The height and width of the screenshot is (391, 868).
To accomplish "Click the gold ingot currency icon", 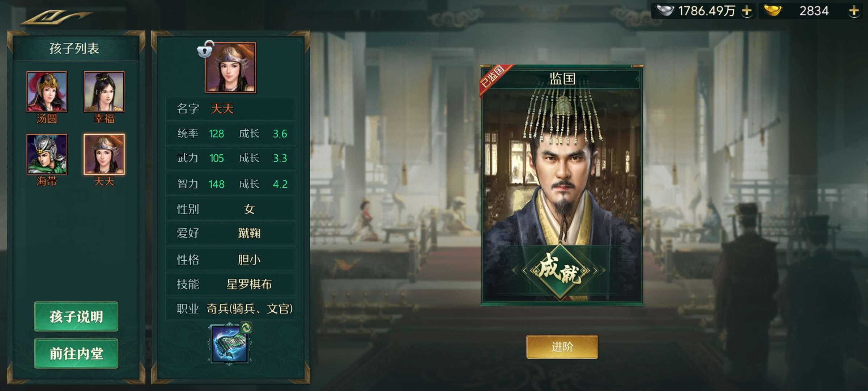I will [772, 11].
